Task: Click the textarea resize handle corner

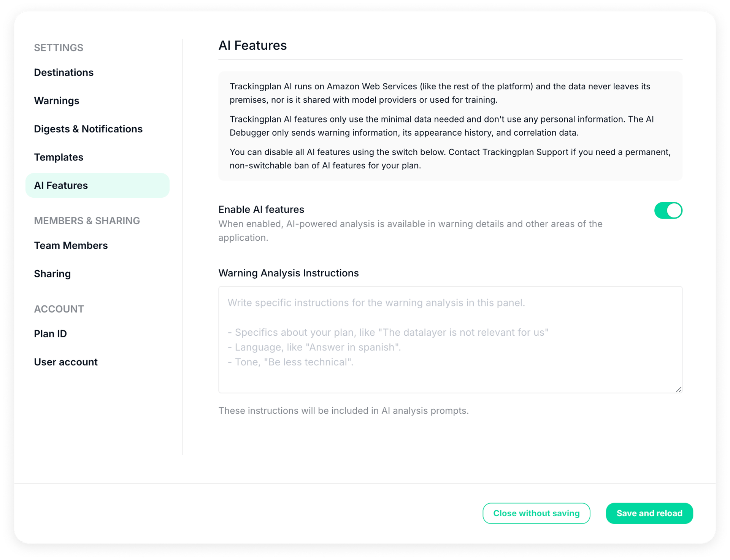Action: [x=679, y=389]
